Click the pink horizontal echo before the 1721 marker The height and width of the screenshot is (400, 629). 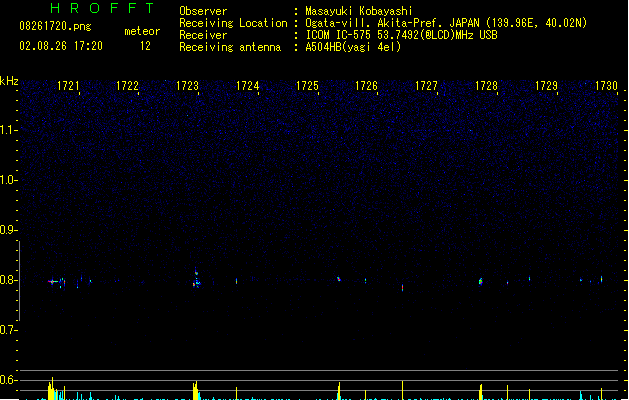click(x=52, y=282)
